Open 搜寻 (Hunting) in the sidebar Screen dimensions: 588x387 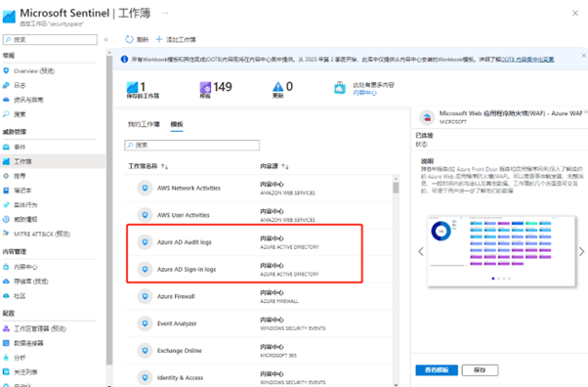[x=20, y=176]
